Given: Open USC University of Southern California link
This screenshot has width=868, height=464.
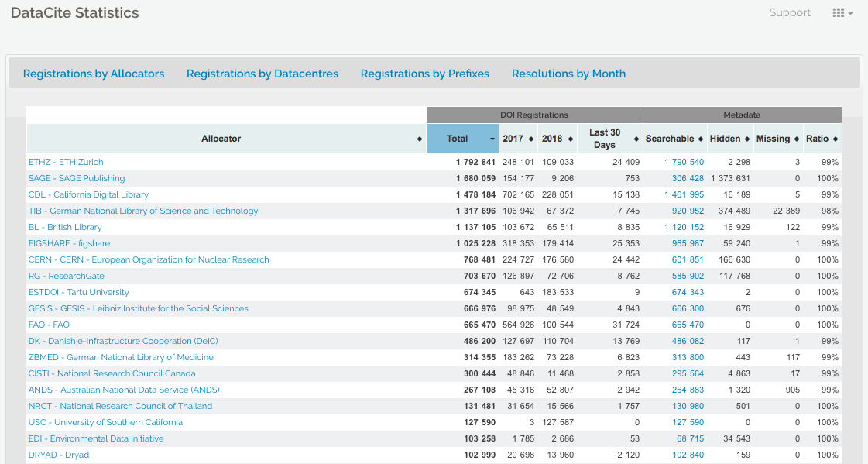Looking at the screenshot, I should coord(105,422).
